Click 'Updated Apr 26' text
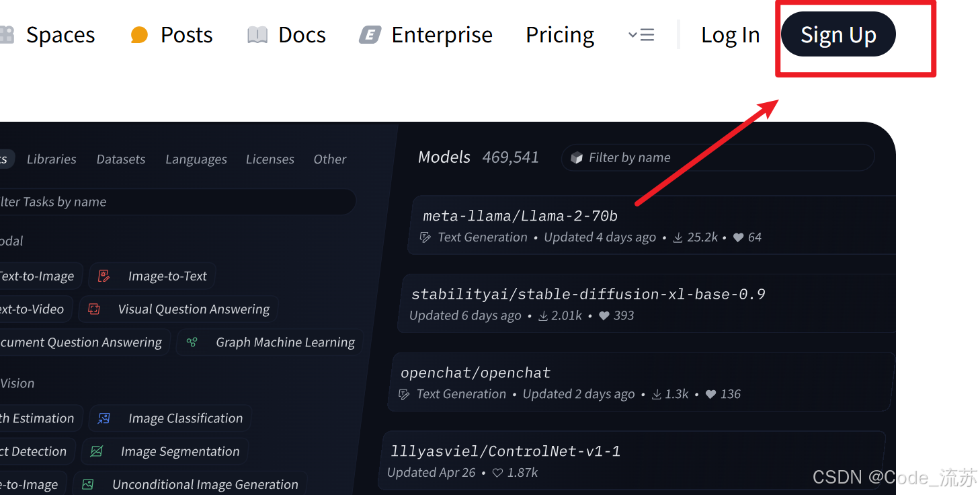 431,473
